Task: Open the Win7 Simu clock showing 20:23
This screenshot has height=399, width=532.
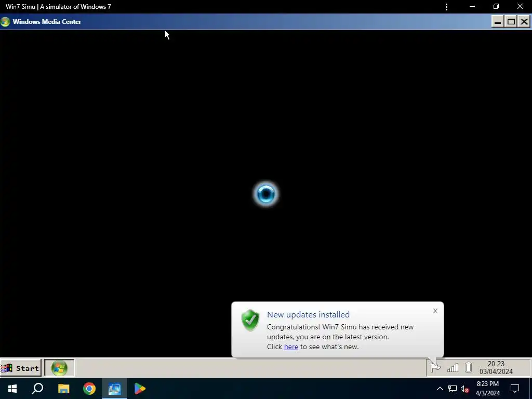Action: click(496, 368)
